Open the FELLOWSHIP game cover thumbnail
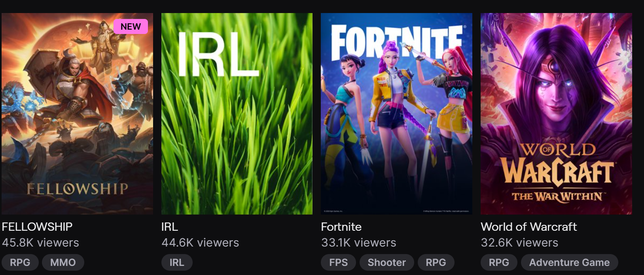The height and width of the screenshot is (275, 644). pyautogui.click(x=77, y=114)
